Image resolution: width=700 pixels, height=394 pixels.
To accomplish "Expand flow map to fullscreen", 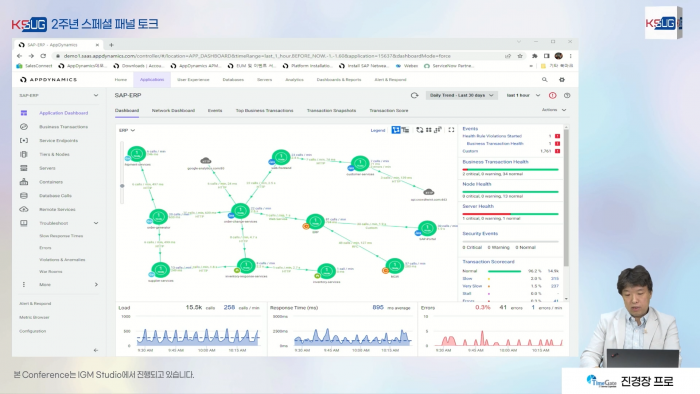I will [451, 130].
